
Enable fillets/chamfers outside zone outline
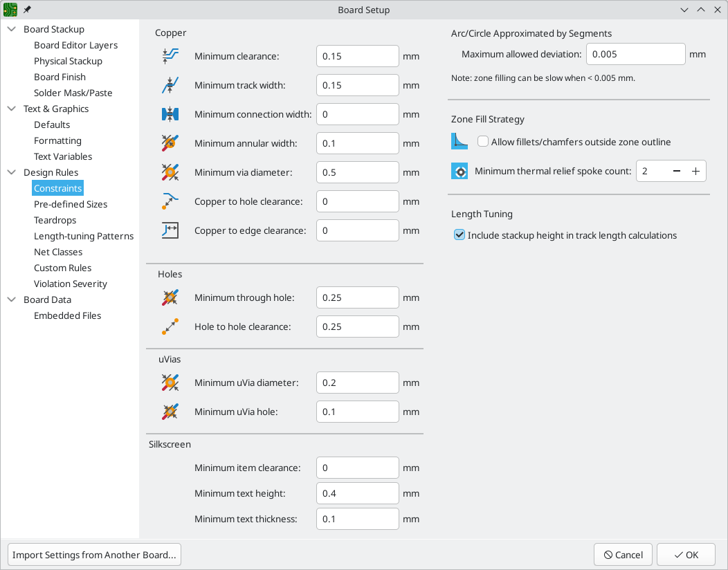(x=482, y=141)
